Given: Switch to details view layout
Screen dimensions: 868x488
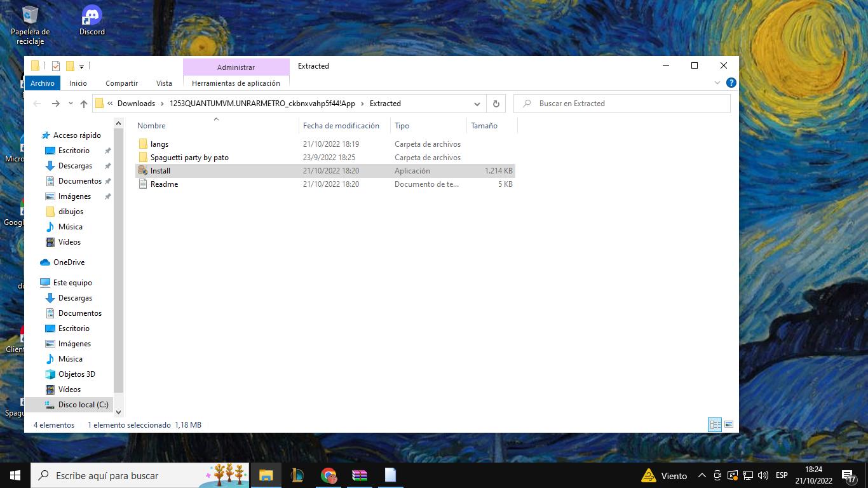Looking at the screenshot, I should 715,424.
